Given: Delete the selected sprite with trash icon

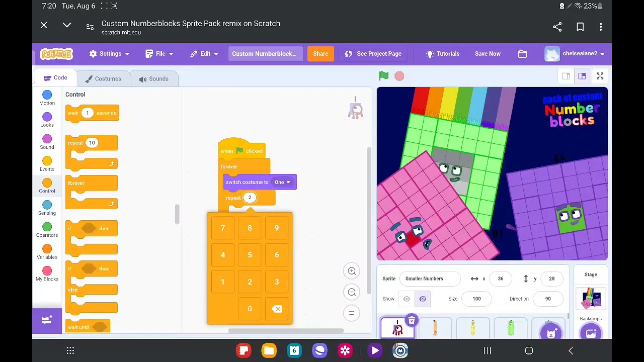Looking at the screenshot, I should pyautogui.click(x=412, y=321).
